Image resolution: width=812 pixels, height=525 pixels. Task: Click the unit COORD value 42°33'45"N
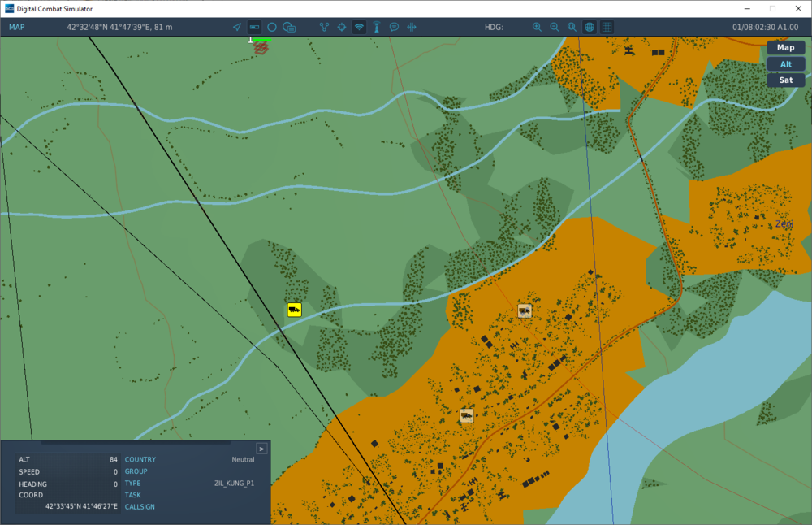pyautogui.click(x=81, y=506)
